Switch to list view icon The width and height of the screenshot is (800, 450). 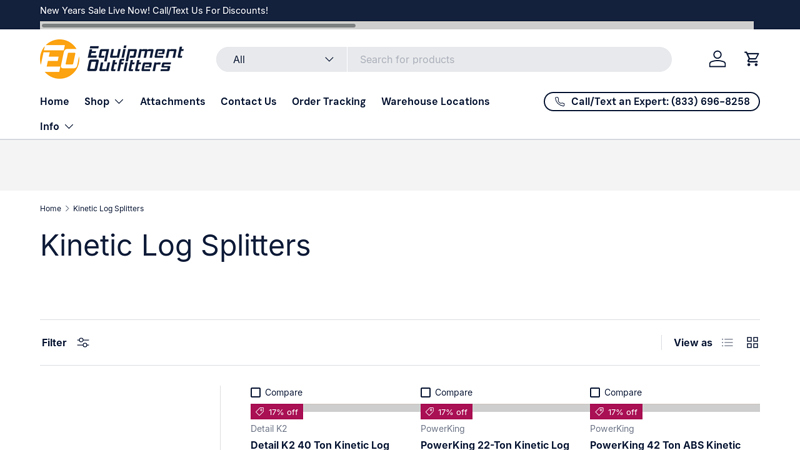tap(727, 343)
